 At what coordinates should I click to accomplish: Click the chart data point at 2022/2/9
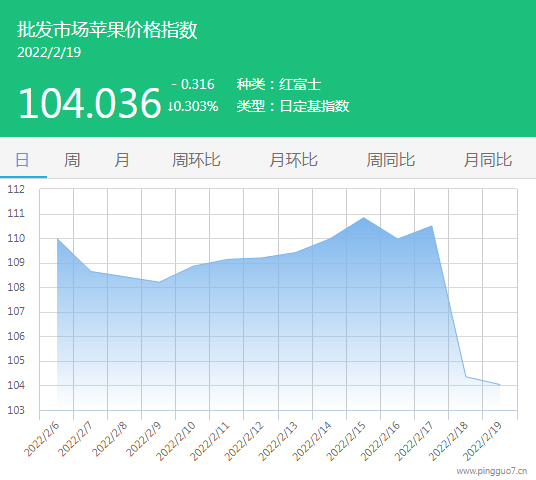coord(159,282)
